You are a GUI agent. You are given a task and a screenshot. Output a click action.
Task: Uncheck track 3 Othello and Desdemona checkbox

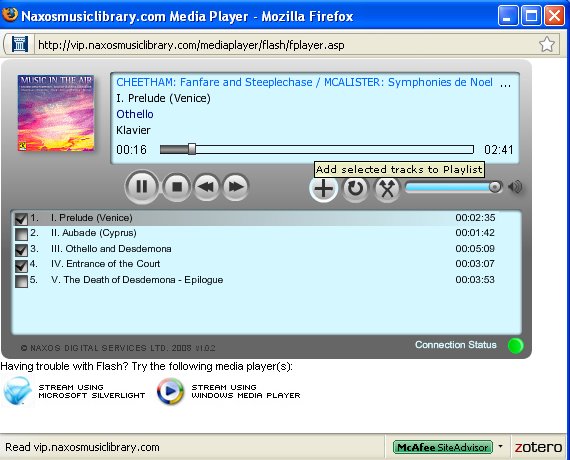(21, 250)
